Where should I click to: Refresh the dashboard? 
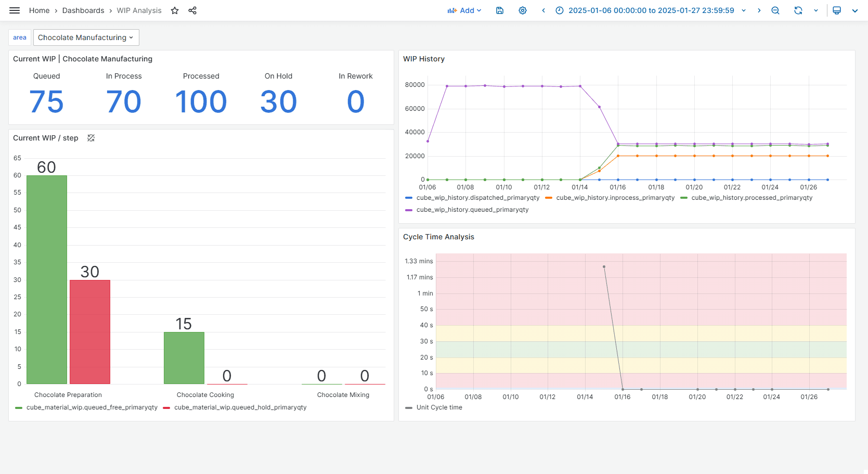click(x=798, y=10)
